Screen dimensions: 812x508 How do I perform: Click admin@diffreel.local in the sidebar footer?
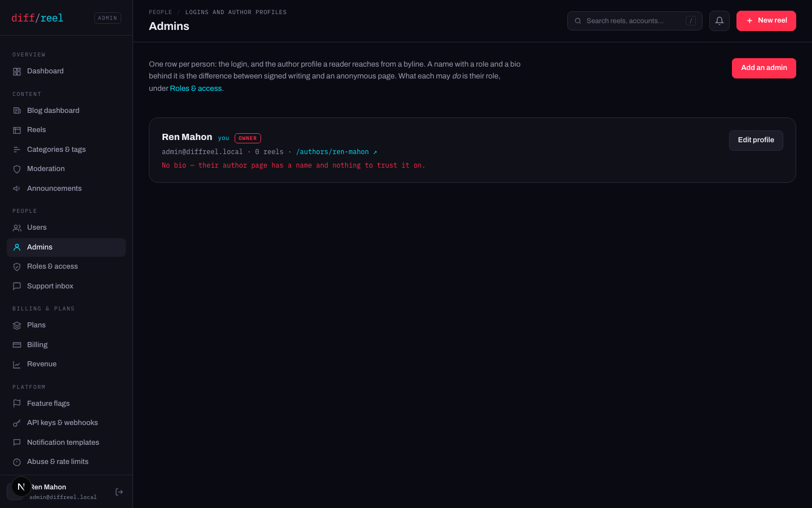click(x=63, y=497)
